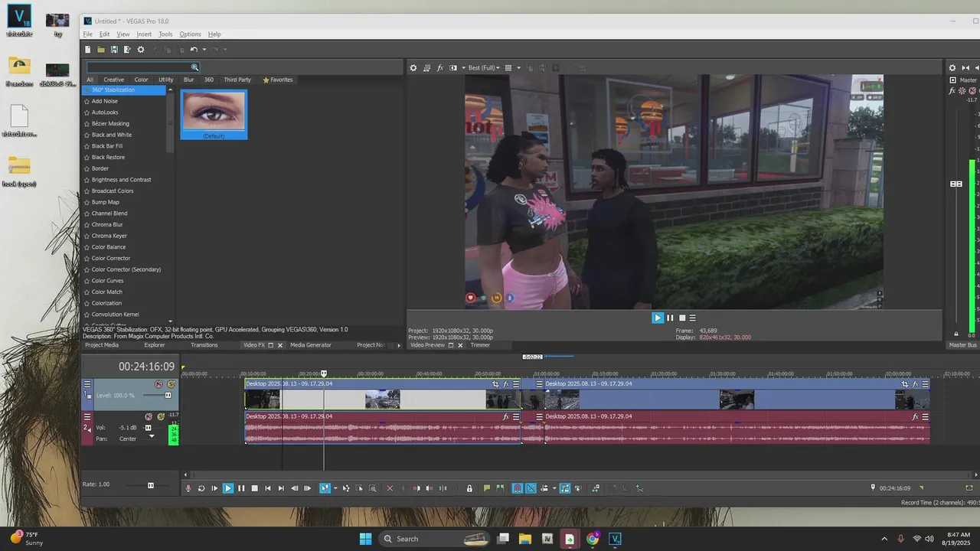Toggle Loop Playback in transport bar
This screenshot has height=551, width=980.
tap(201, 488)
